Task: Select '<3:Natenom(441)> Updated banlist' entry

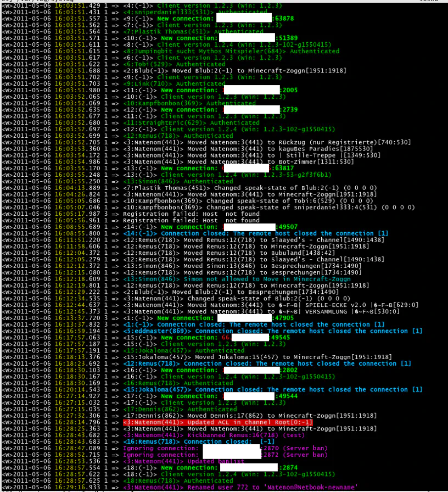Action: tap(183, 461)
